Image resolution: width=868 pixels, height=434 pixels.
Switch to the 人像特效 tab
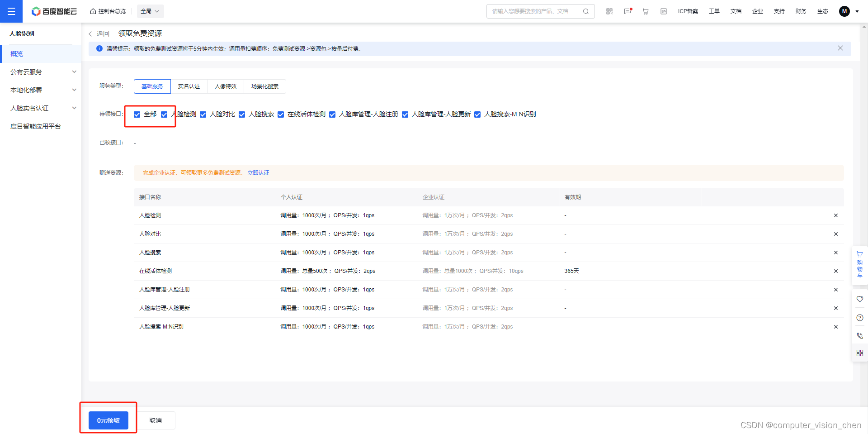coord(226,86)
